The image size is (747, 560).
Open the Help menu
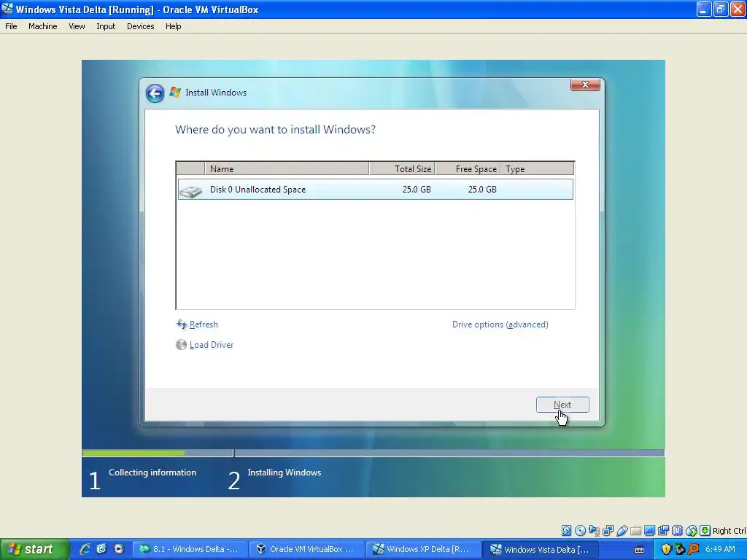click(174, 26)
